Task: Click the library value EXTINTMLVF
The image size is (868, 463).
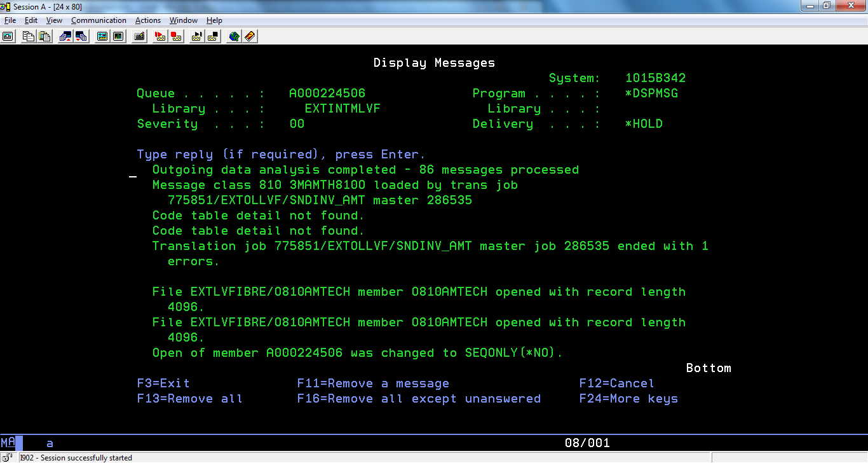Action: click(342, 109)
